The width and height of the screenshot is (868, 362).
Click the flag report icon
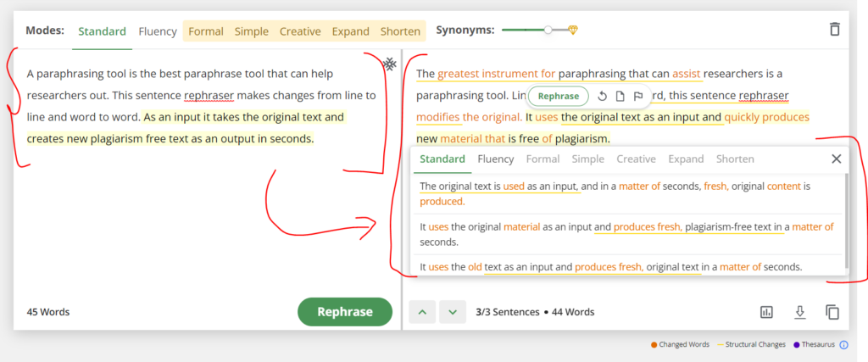click(x=637, y=97)
